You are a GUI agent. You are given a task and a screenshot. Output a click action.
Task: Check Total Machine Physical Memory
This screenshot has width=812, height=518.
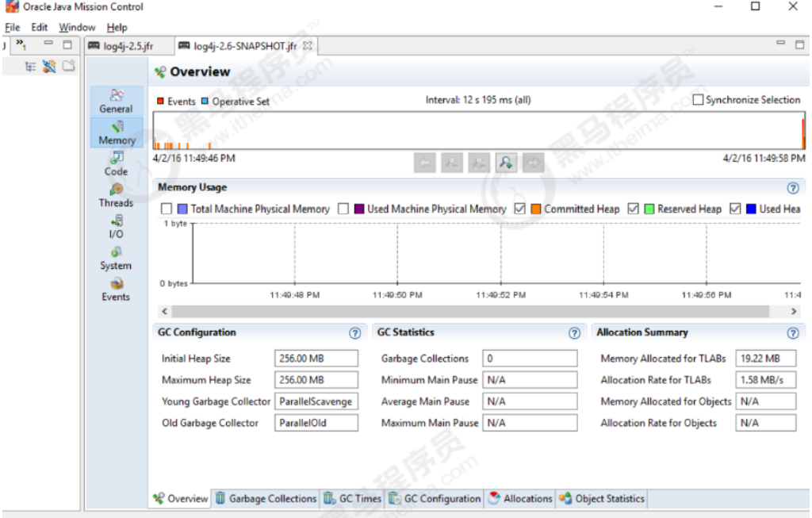tap(167, 209)
